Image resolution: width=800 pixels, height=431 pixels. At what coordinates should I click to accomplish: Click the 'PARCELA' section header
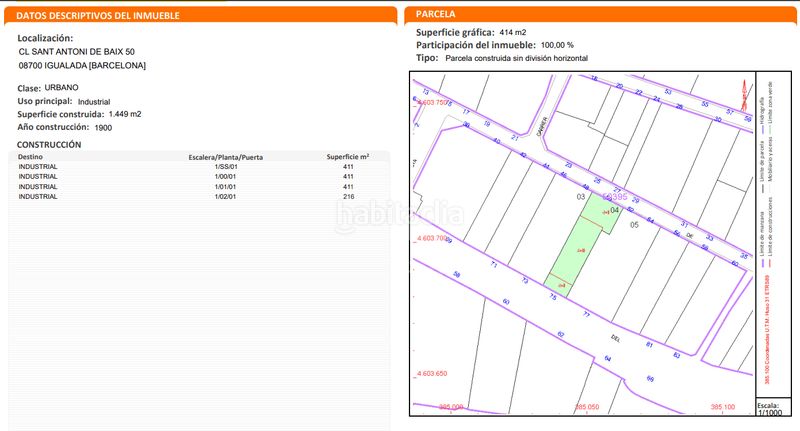click(436, 14)
